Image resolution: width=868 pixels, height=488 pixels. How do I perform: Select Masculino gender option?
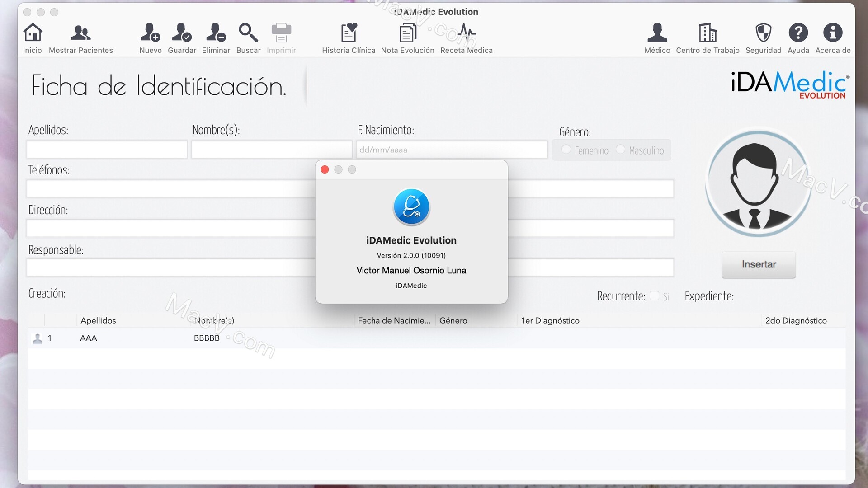click(620, 149)
